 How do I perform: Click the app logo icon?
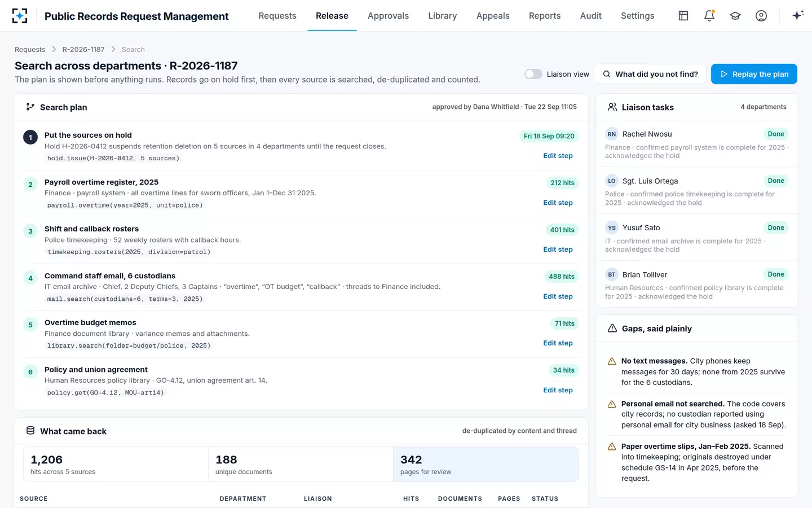[x=20, y=16]
